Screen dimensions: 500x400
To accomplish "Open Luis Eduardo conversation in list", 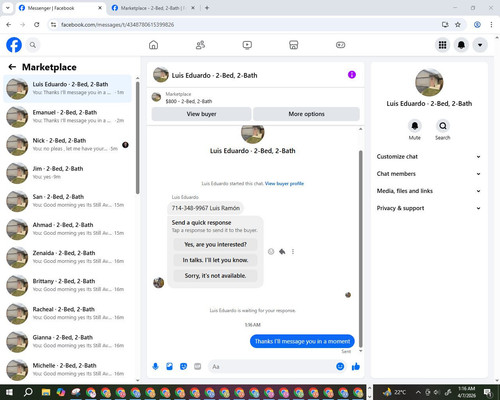I will (x=68, y=88).
